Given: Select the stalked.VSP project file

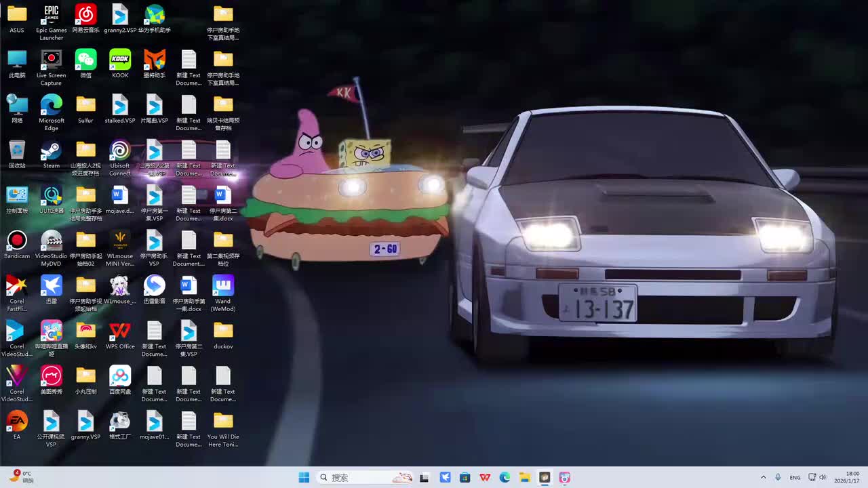Looking at the screenshot, I should click(120, 110).
